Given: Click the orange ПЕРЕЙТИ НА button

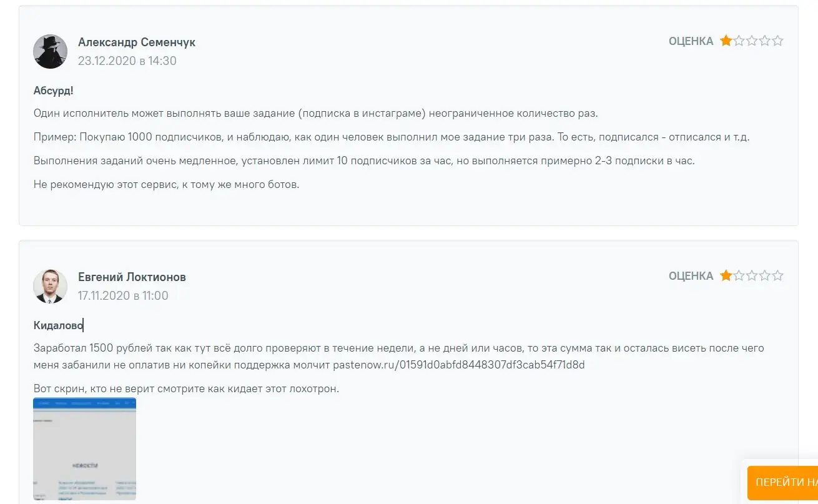Looking at the screenshot, I should click(x=783, y=482).
